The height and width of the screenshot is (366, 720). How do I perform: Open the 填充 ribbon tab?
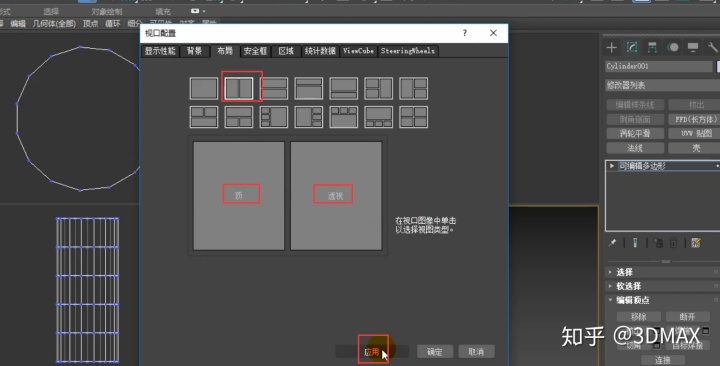(163, 11)
